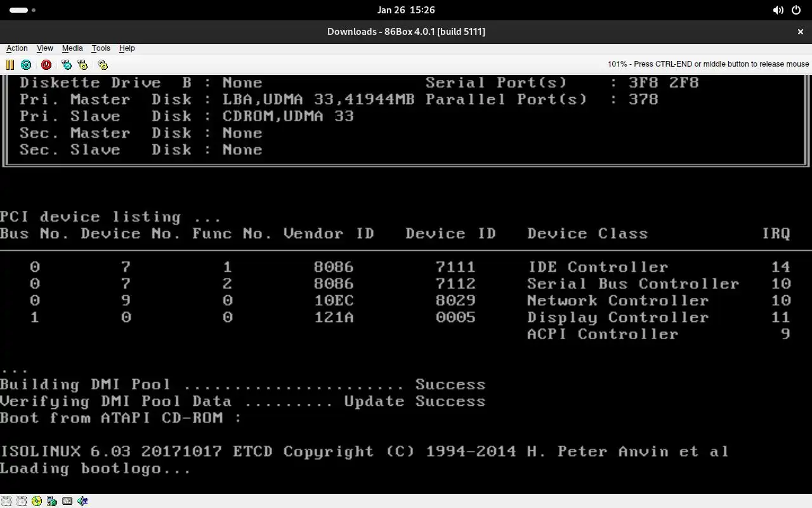Screen dimensions: 812x508
Task: Click the second floppy drive status icon
Action: point(22,501)
